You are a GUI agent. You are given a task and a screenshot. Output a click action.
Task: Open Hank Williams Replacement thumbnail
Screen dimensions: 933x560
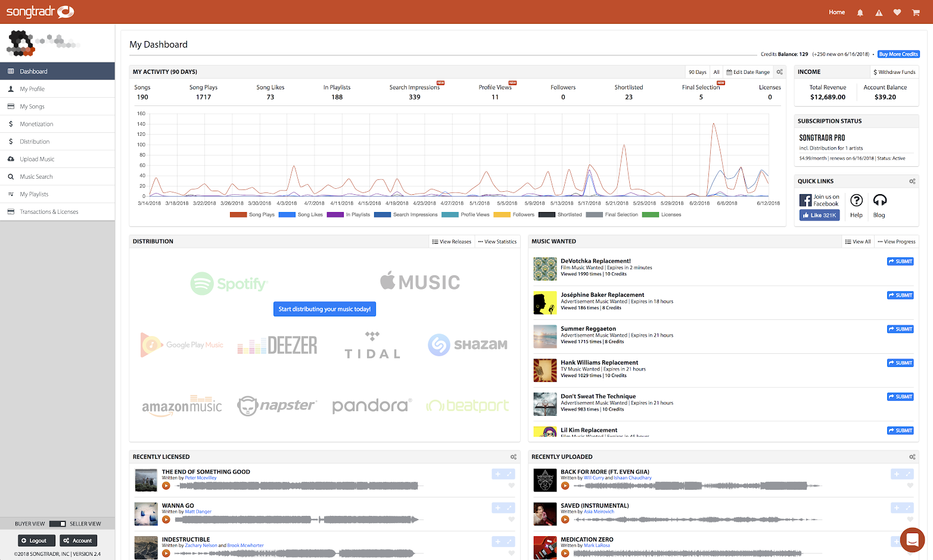tap(545, 370)
